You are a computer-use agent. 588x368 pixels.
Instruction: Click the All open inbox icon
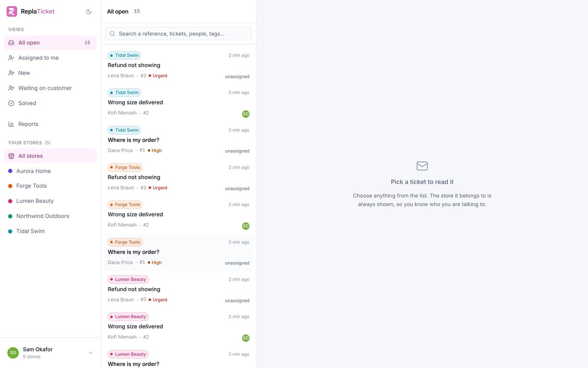click(11, 43)
